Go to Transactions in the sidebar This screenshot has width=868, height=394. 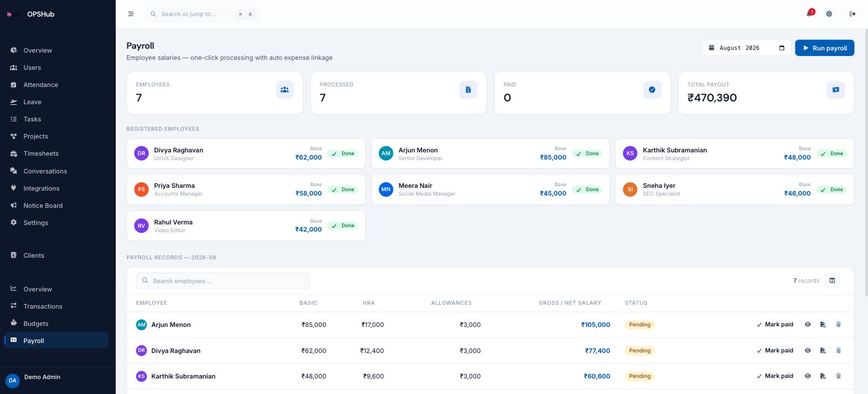tap(56, 306)
